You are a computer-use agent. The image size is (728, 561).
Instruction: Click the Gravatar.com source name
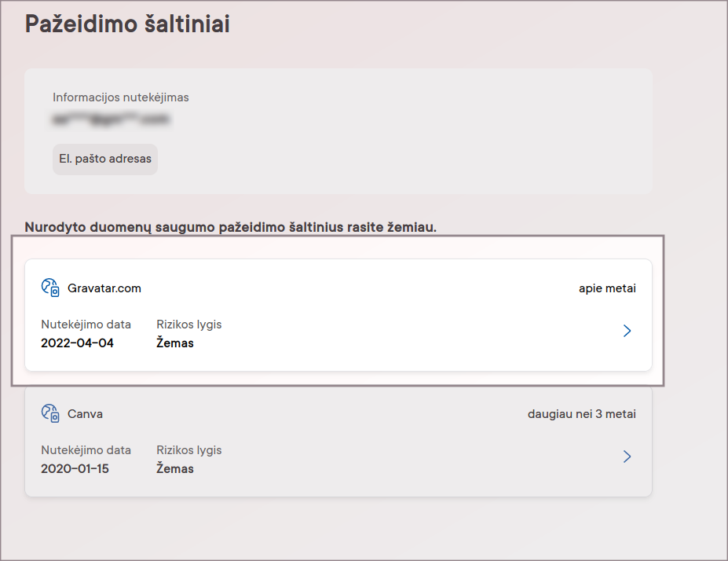tap(104, 288)
